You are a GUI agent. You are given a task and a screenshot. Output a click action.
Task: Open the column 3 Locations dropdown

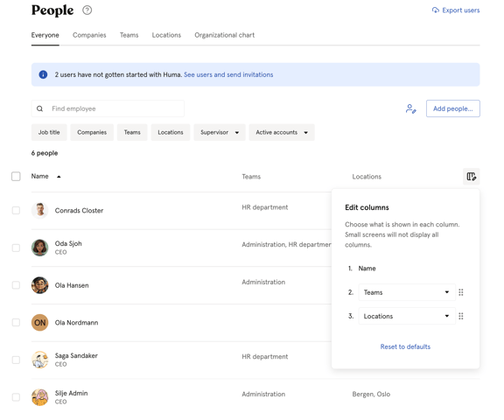[407, 316]
